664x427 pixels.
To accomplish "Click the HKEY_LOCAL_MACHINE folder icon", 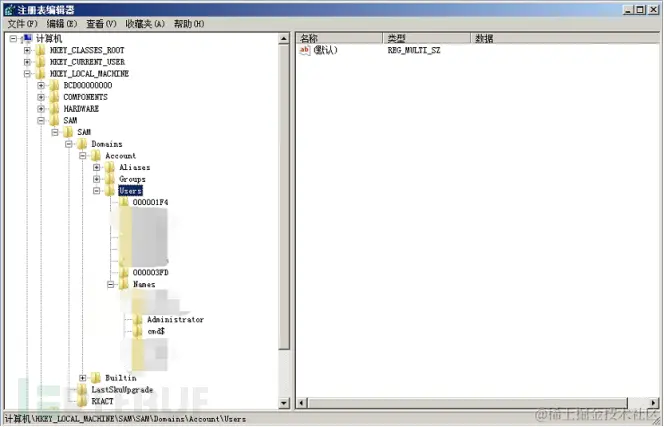I will point(40,74).
